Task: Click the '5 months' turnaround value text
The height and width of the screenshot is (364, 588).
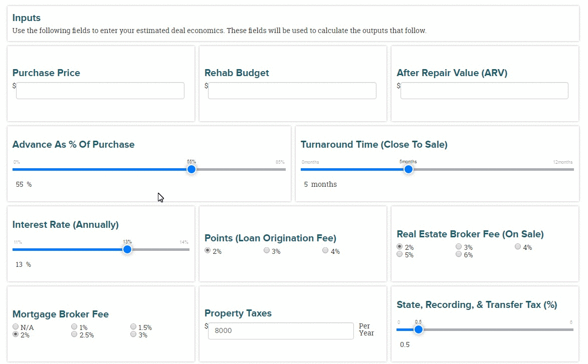Action: click(320, 184)
